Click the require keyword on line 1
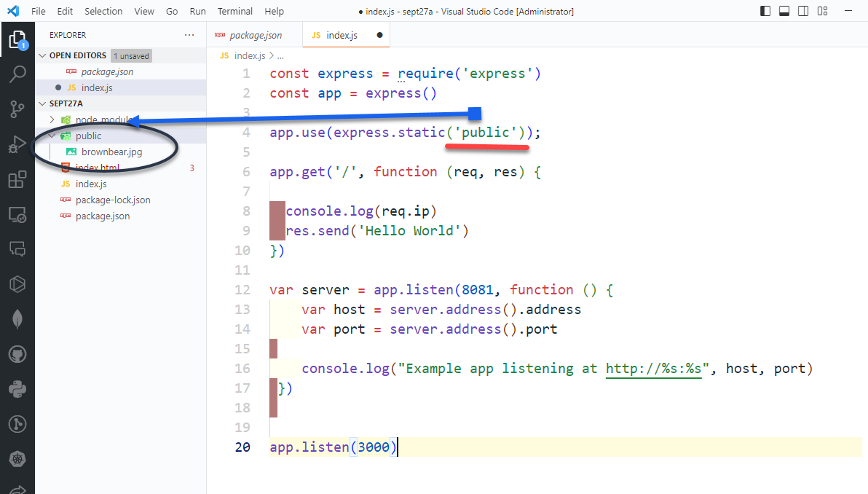868x494 pixels. pyautogui.click(x=426, y=74)
